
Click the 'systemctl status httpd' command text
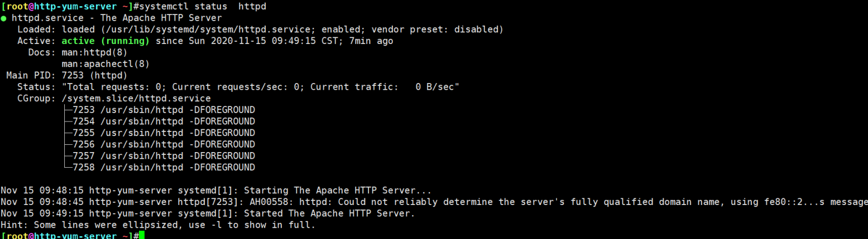[208, 6]
